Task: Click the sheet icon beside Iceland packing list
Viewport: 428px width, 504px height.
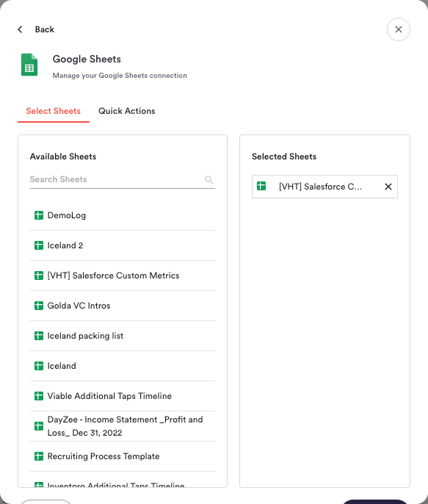Action: tap(39, 336)
